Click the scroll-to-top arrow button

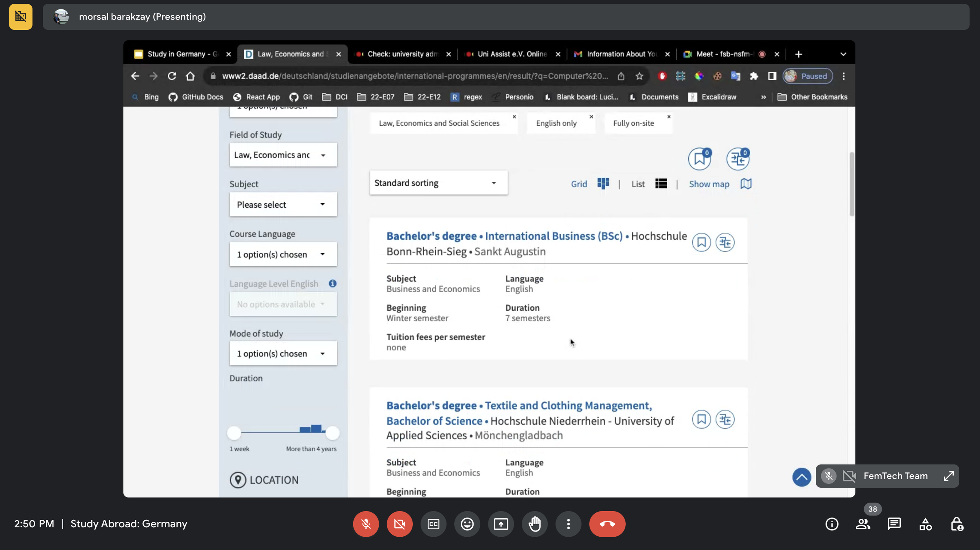[801, 477]
